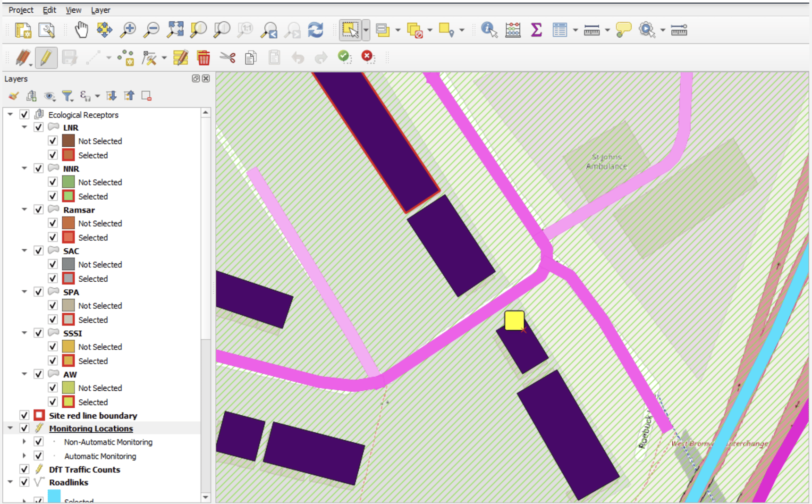Click the Statistical Summary sigma icon
The height and width of the screenshot is (504, 812).
click(x=536, y=30)
